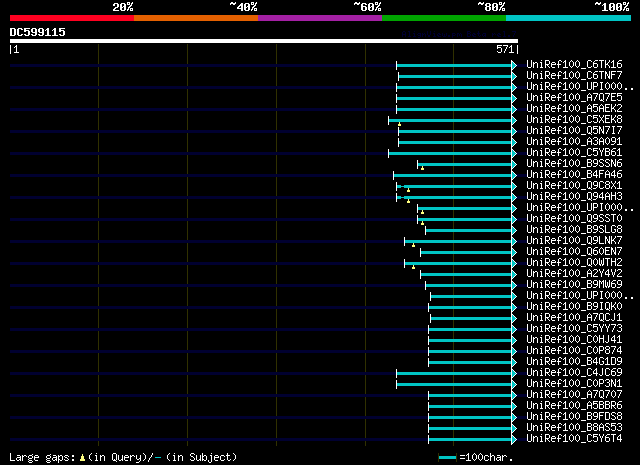
Task: Select the UniRef100_C5YB61 label
Action: pos(574,153)
